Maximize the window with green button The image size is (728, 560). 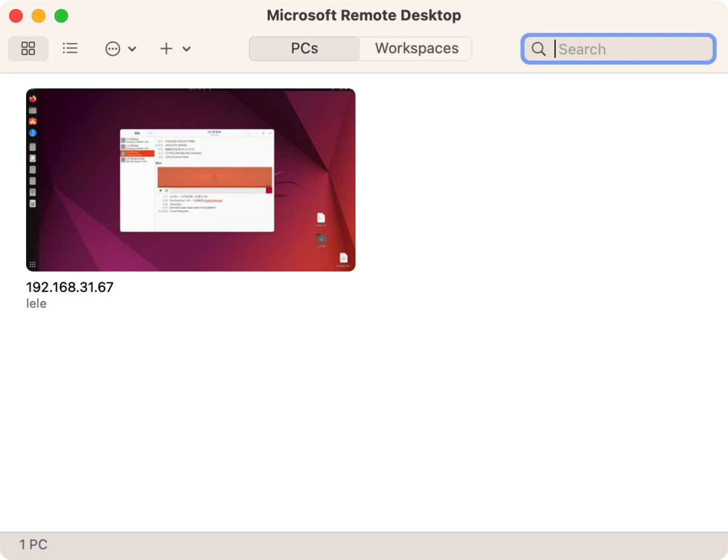coord(61,16)
